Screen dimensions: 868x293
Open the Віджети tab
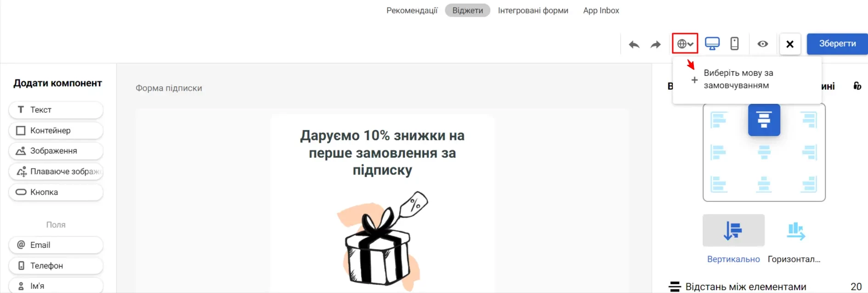[467, 10]
